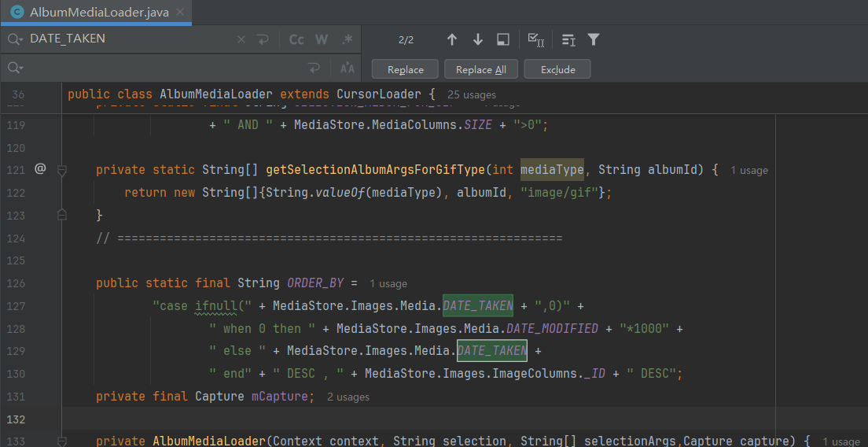Viewport: 868px width, 447px height.
Task: Toggle whole Words (W) option
Action: point(322,39)
